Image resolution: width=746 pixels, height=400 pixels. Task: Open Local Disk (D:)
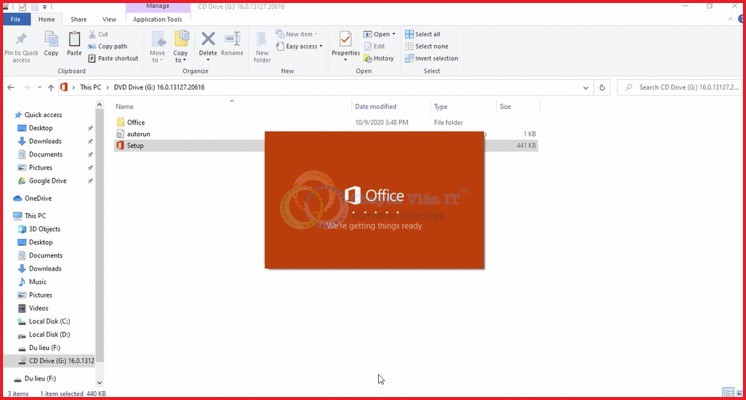[49, 335]
